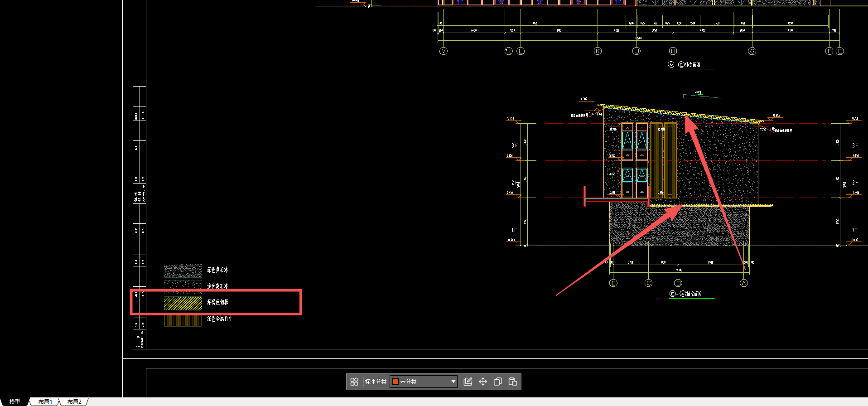Click the orange 未分类 color swatch
868x406 pixels.
(395, 382)
